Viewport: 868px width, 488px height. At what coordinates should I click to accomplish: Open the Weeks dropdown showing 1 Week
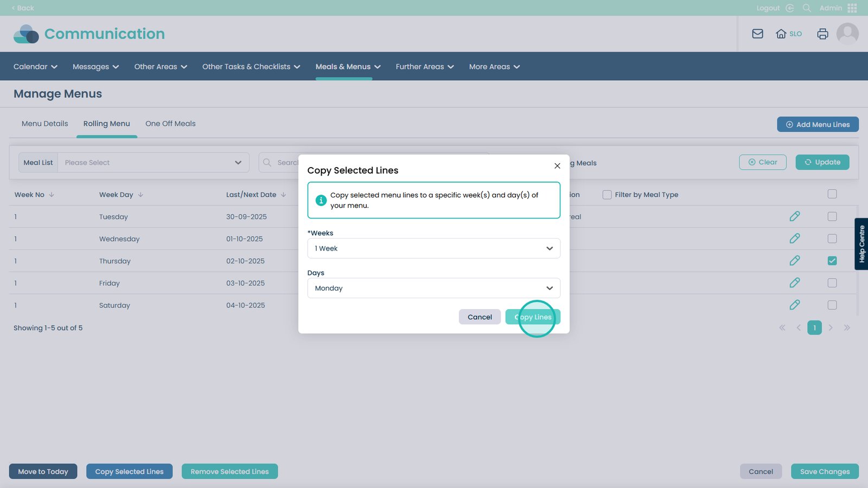point(433,248)
